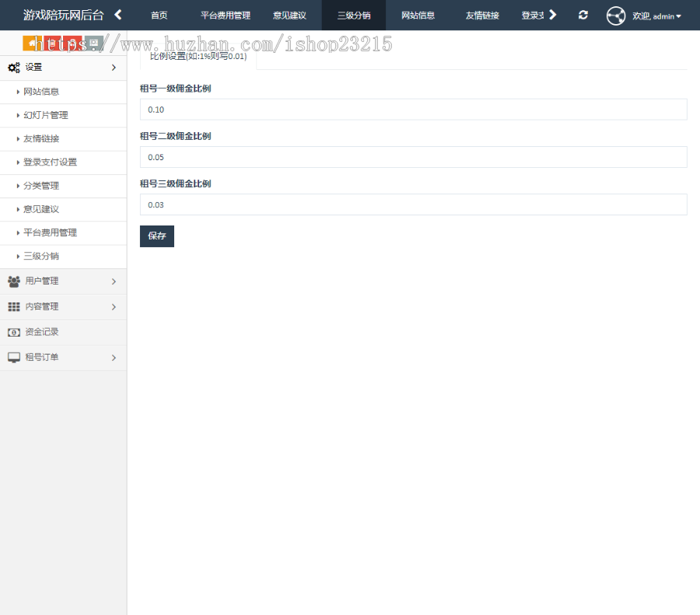Click the 租号三级佣金比例 label

176,183
